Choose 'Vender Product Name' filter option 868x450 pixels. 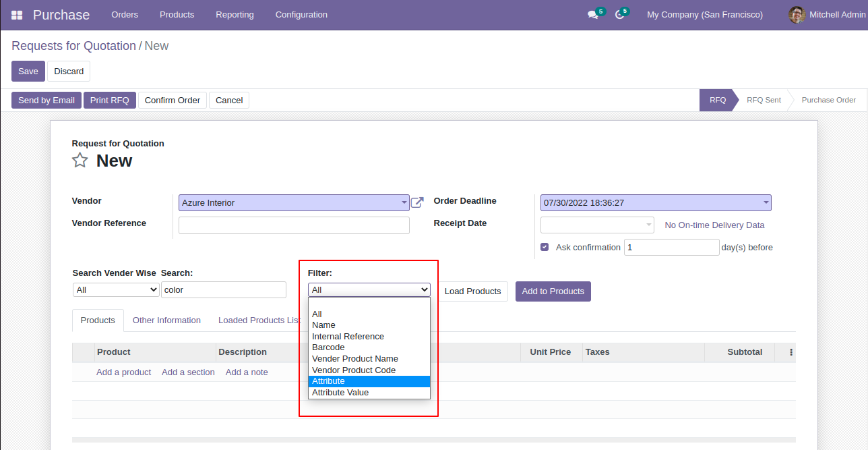[369, 359]
